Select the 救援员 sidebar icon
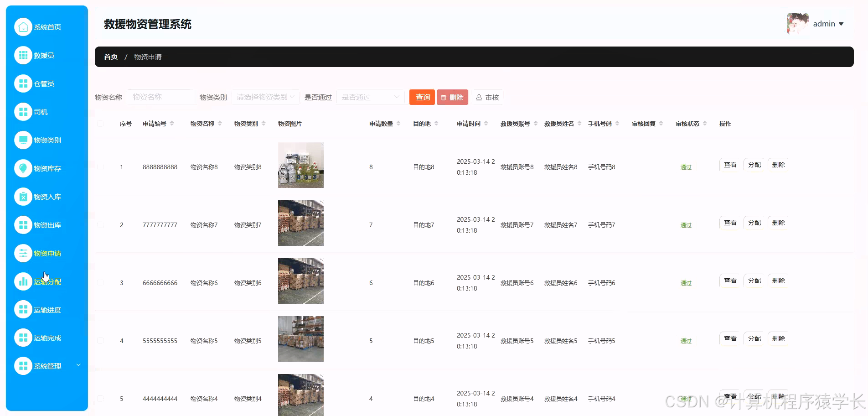This screenshot has height=416, width=868. (42, 55)
